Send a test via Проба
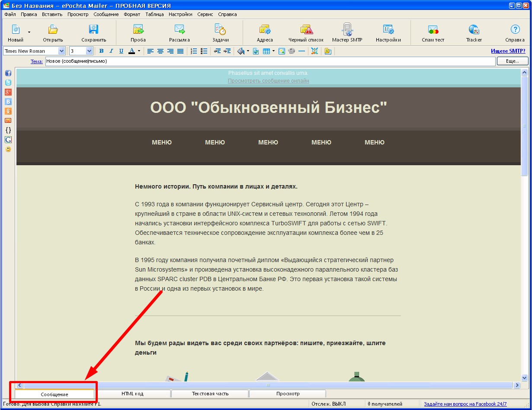 coord(138,33)
